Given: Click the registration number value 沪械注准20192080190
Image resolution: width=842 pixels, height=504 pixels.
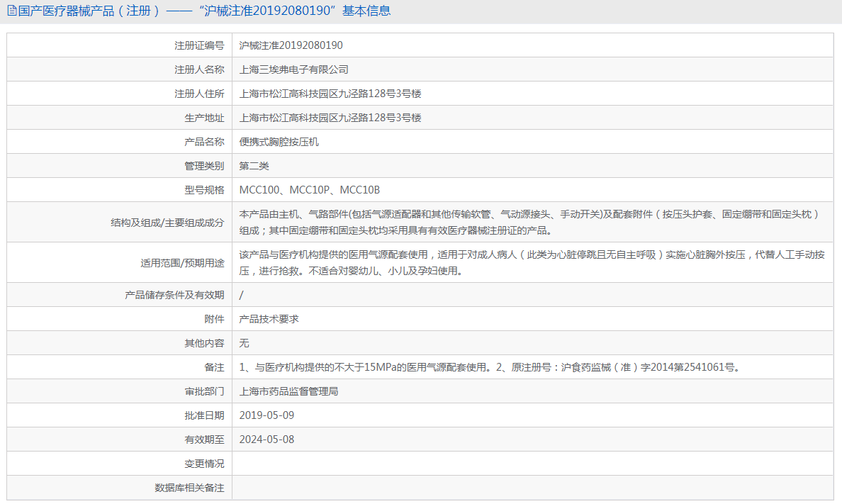Looking at the screenshot, I should click(291, 45).
